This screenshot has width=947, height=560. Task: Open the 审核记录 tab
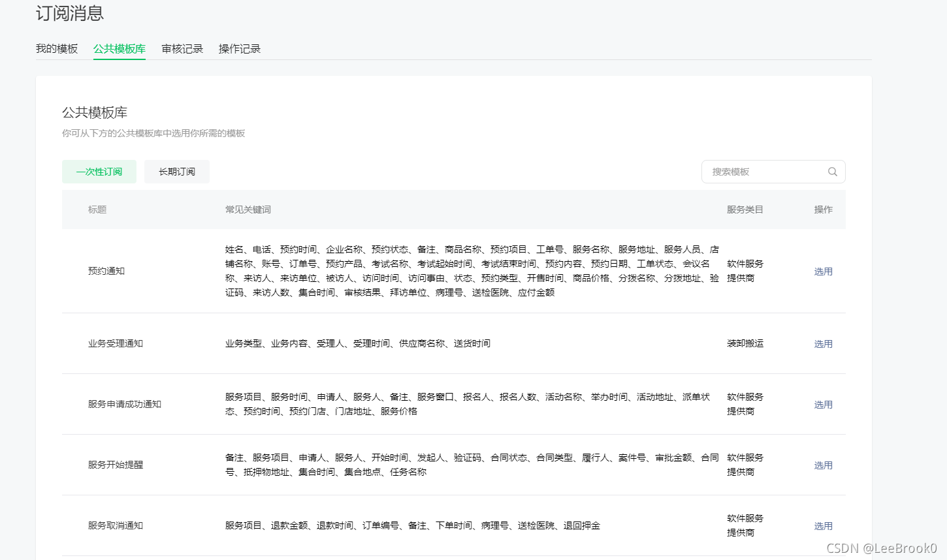click(182, 49)
